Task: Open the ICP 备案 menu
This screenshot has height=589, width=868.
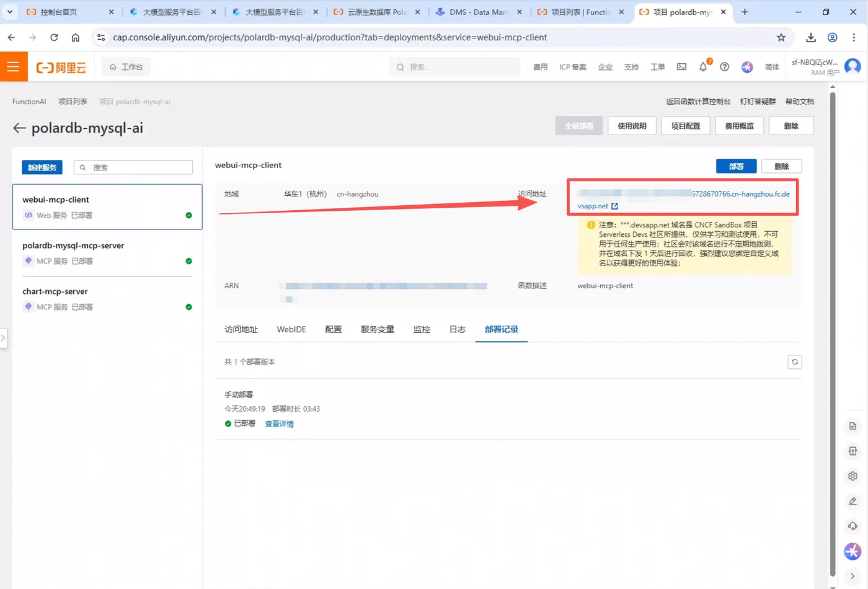Action: point(572,67)
